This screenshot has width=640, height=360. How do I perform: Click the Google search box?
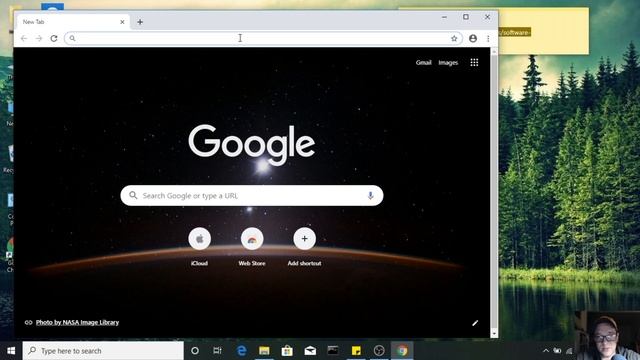(x=252, y=196)
